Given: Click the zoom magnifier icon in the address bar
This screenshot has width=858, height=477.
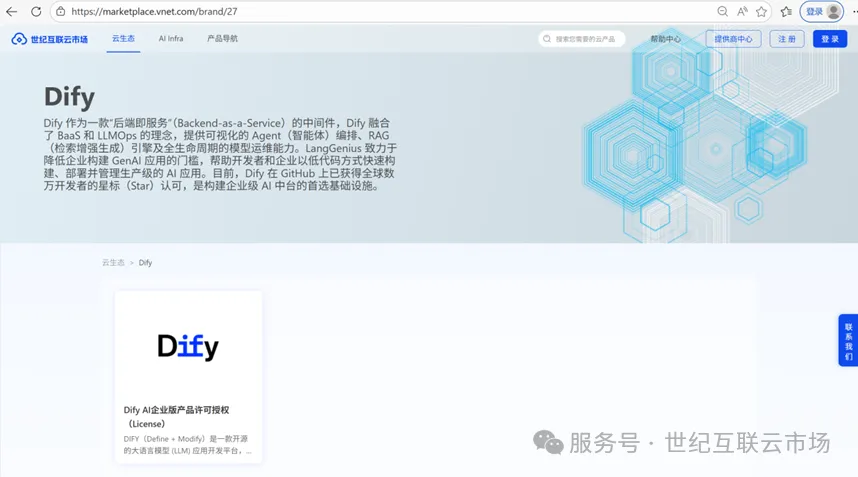Looking at the screenshot, I should click(723, 11).
